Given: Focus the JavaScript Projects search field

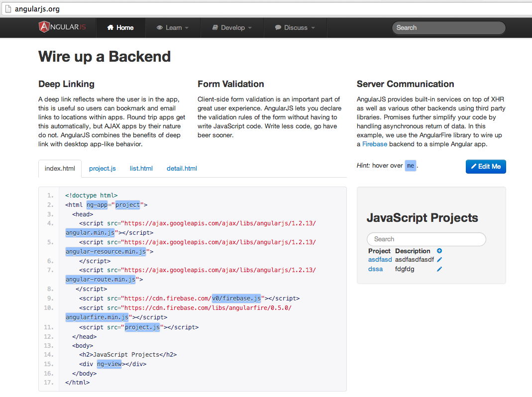Looking at the screenshot, I should coord(426,239).
